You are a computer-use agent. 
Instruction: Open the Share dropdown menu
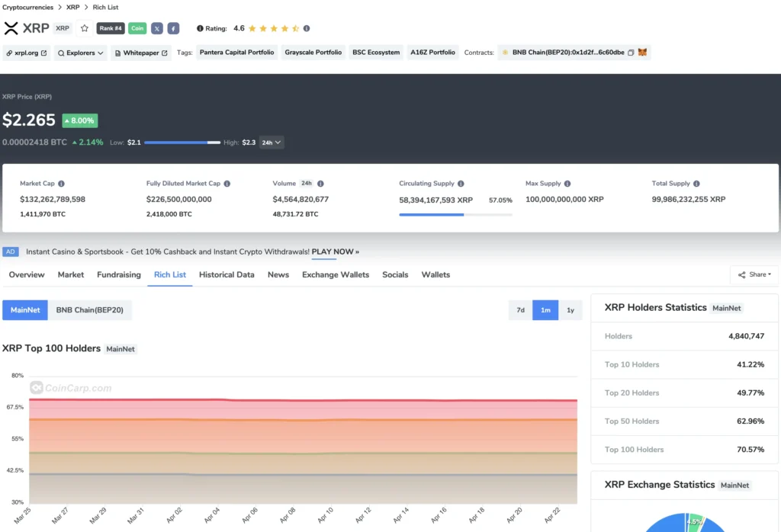[754, 274]
